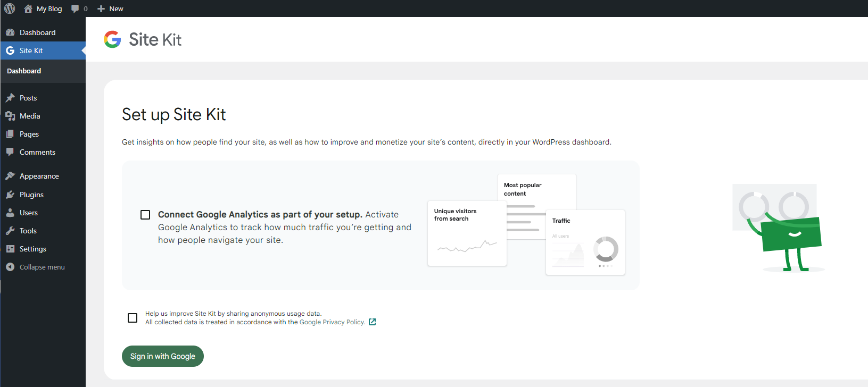Open the Media library menu
Image resolution: width=868 pixels, height=387 pixels.
[x=43, y=116]
